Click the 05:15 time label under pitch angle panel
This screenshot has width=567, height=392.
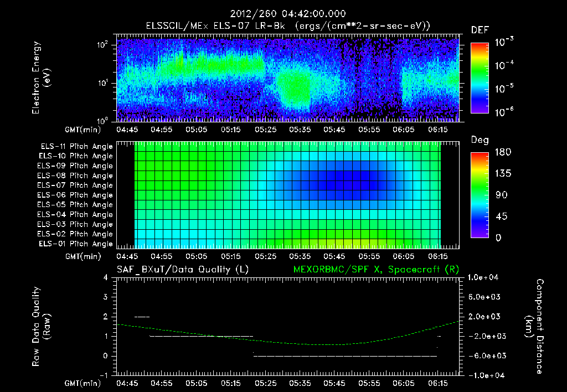[231, 257]
